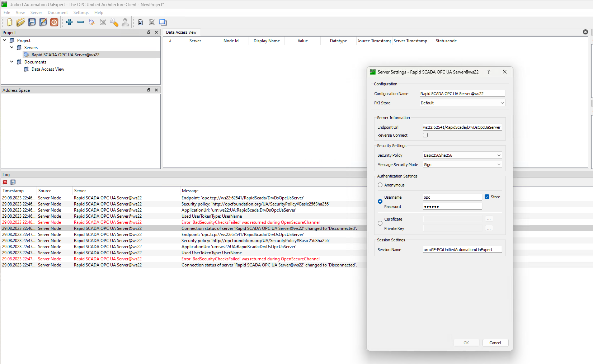This screenshot has height=364, width=593.
Task: Open the Message Security Mode dropdown
Action: tap(462, 165)
